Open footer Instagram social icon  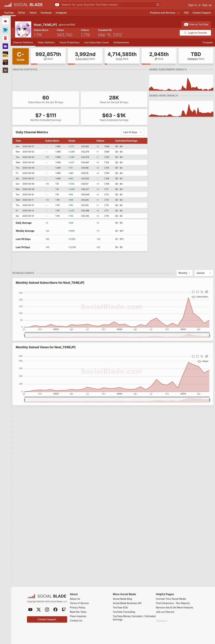click(47, 610)
